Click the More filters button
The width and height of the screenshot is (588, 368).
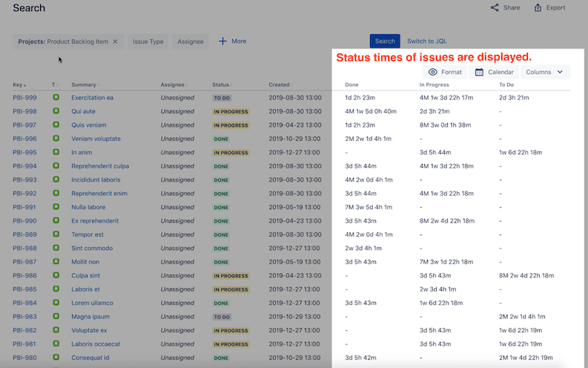pos(233,42)
